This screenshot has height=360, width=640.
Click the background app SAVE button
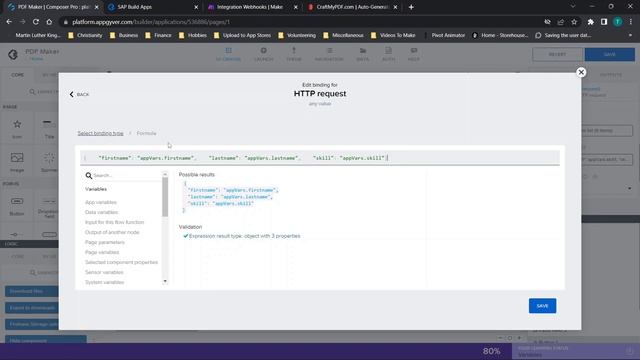[609, 54]
